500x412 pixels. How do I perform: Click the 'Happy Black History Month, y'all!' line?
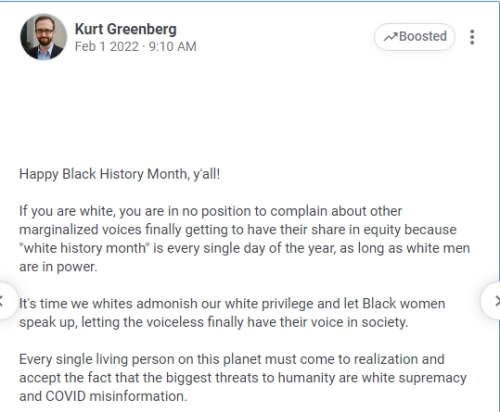pos(119,174)
